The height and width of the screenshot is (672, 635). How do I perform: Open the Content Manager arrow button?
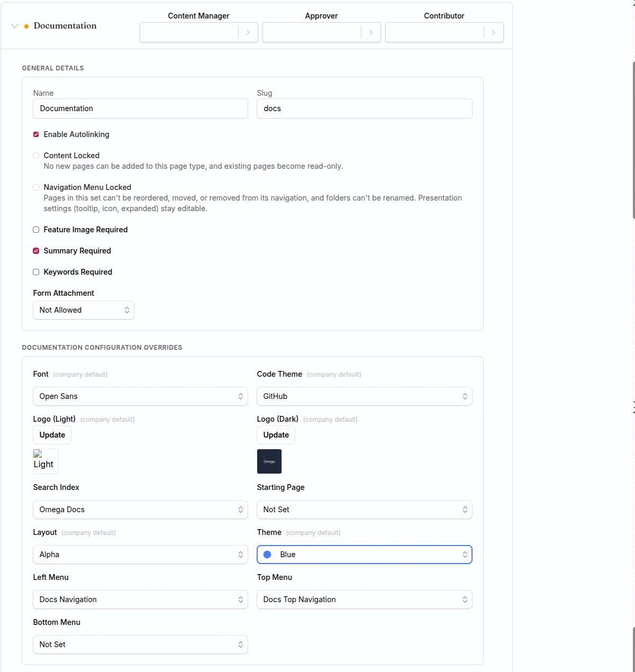[x=248, y=32]
